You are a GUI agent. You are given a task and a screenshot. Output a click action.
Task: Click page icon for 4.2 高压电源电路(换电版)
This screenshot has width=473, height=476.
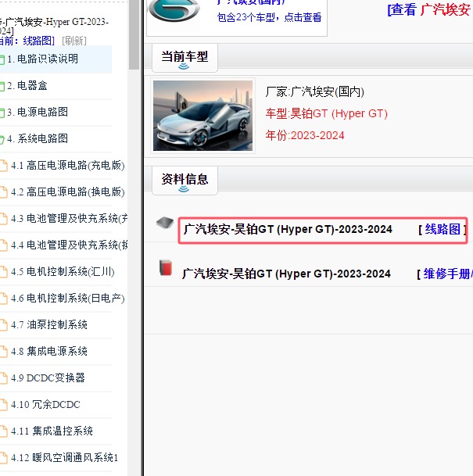click(x=4, y=192)
